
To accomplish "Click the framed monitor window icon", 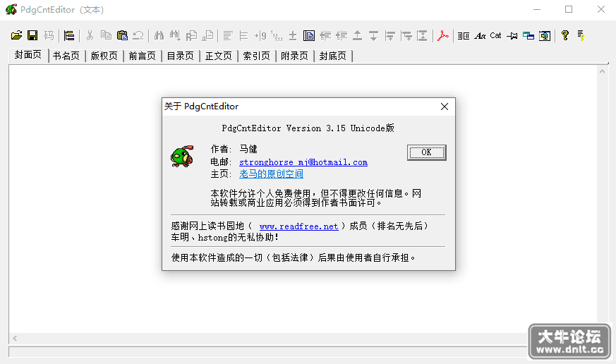I will [545, 35].
